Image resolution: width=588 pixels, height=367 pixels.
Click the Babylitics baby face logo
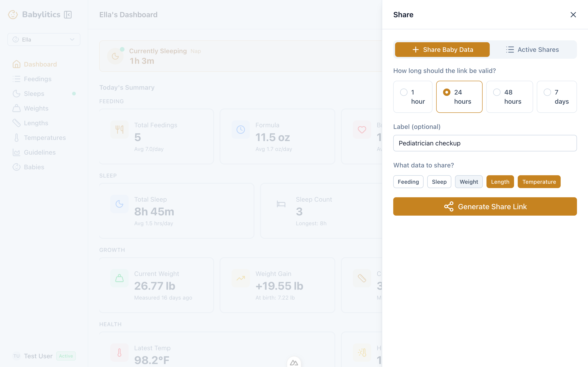click(13, 15)
